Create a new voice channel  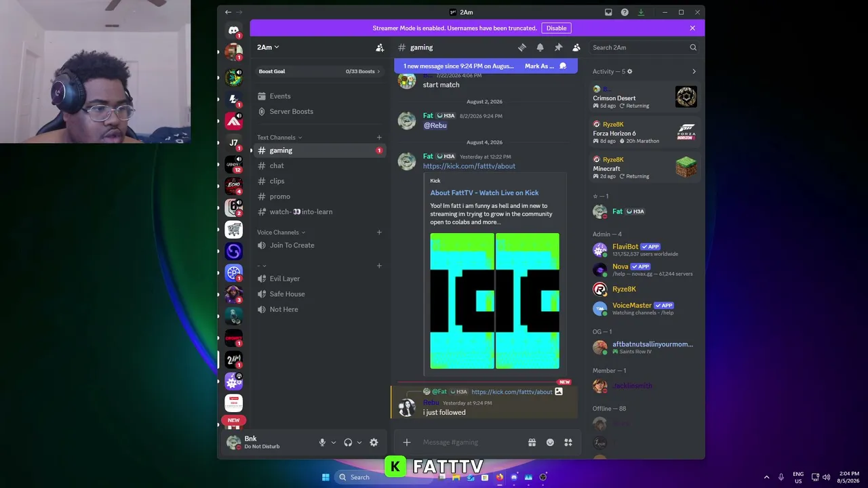point(379,232)
